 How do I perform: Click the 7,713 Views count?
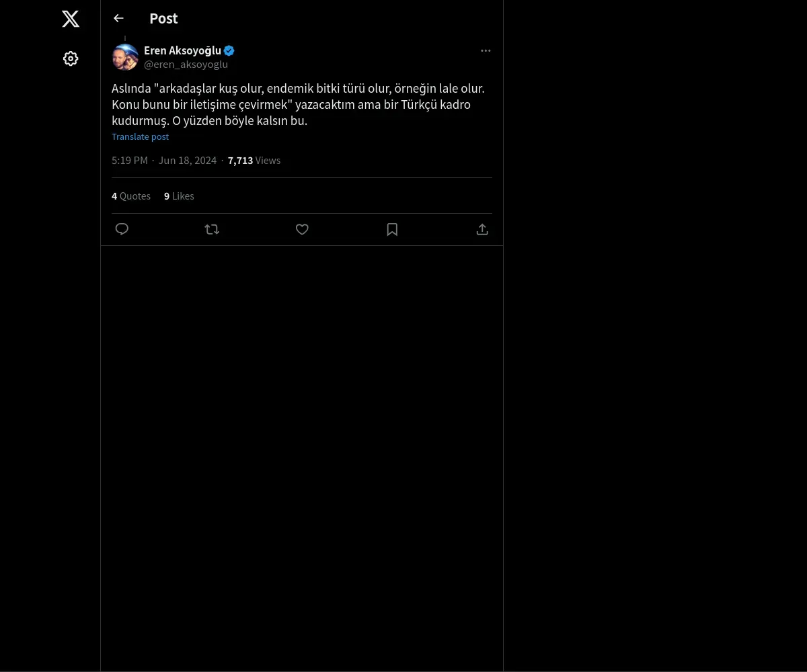coord(254,161)
